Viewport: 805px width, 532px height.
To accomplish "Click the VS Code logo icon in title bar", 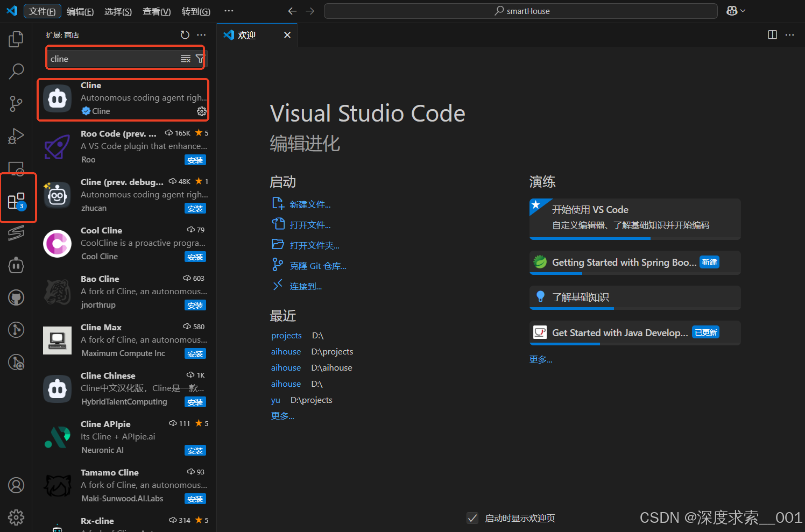I will click(x=12, y=11).
